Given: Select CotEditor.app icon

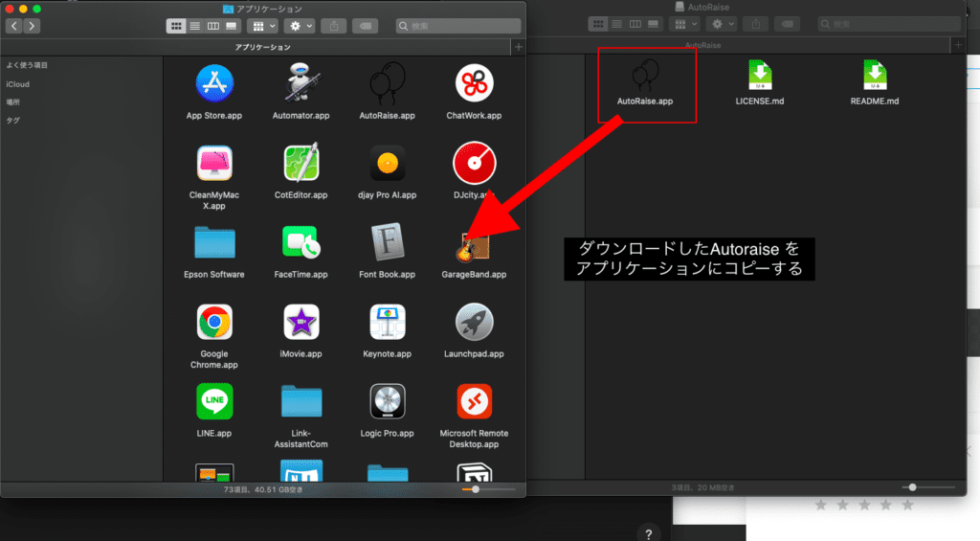Looking at the screenshot, I should point(301,162).
